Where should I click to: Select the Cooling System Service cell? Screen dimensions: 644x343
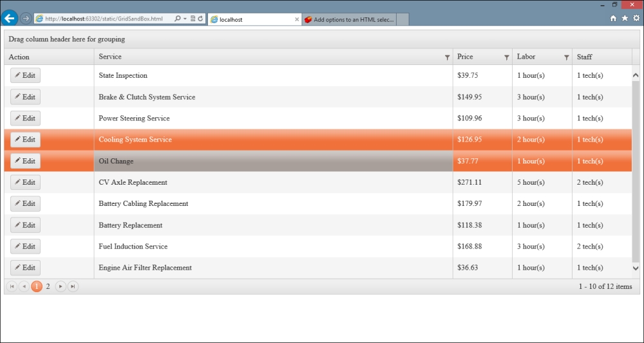click(x=274, y=140)
